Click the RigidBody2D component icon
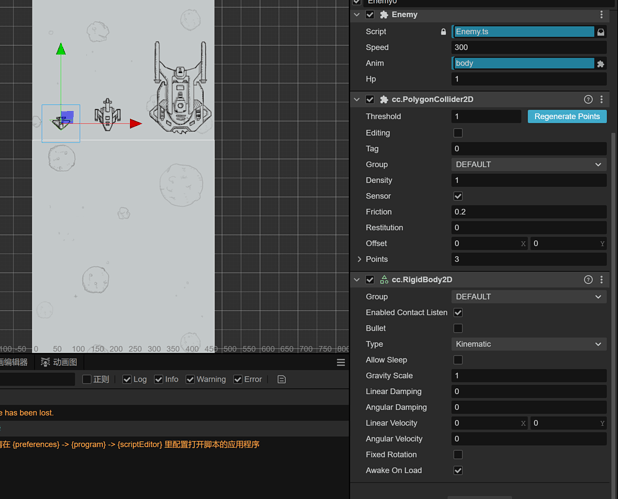This screenshot has width=618, height=499. coord(383,279)
